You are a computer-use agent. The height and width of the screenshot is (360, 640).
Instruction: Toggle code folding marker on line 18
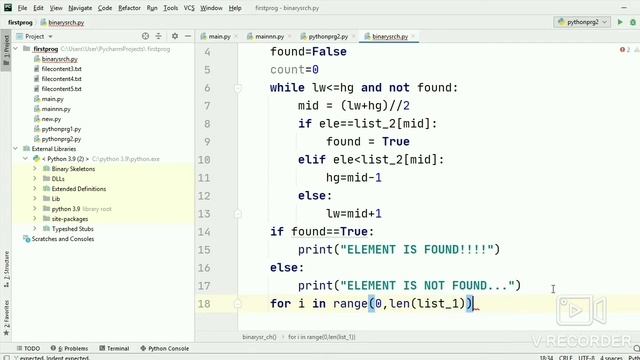pyautogui.click(x=238, y=304)
